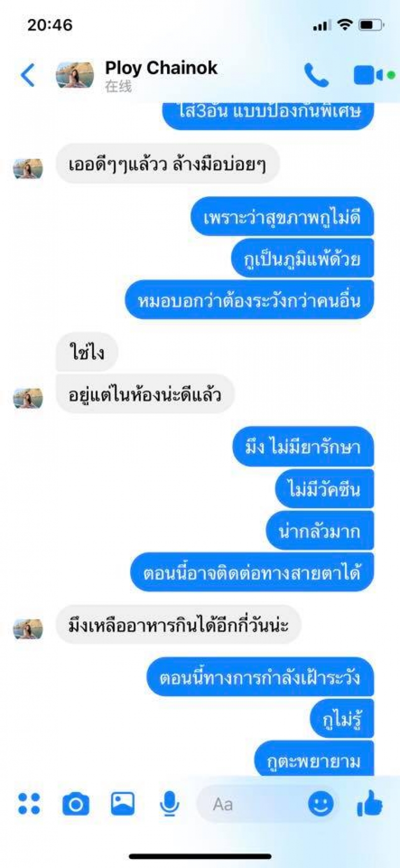
Task: Tap the avatar beside "เออดีๆๆแล้วว" message
Action: (28, 169)
